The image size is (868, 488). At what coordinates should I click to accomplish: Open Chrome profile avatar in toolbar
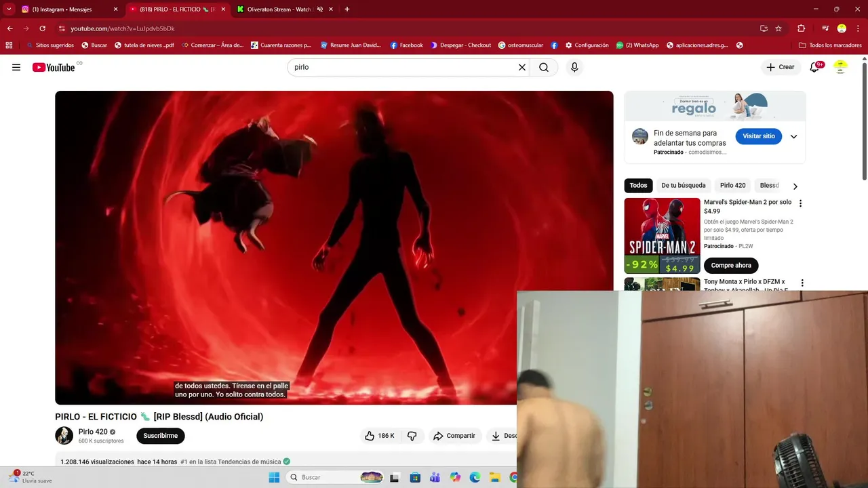tap(842, 28)
